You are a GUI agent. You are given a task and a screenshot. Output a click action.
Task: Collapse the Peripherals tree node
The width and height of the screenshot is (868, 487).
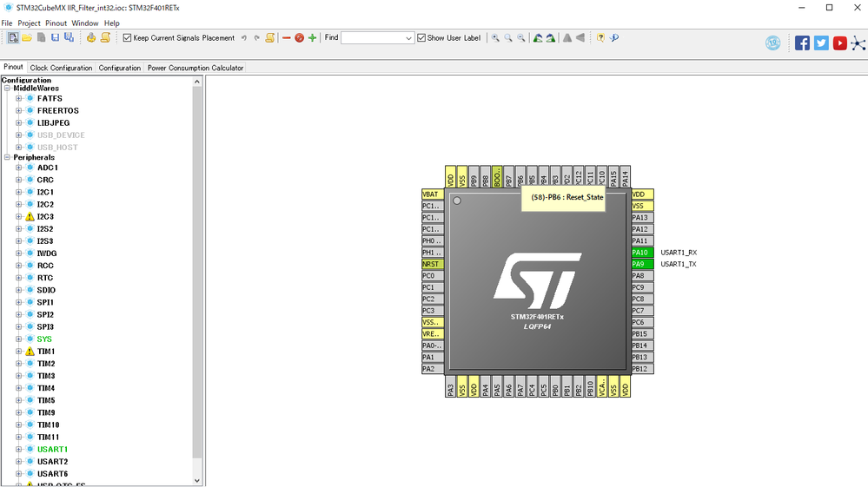7,157
